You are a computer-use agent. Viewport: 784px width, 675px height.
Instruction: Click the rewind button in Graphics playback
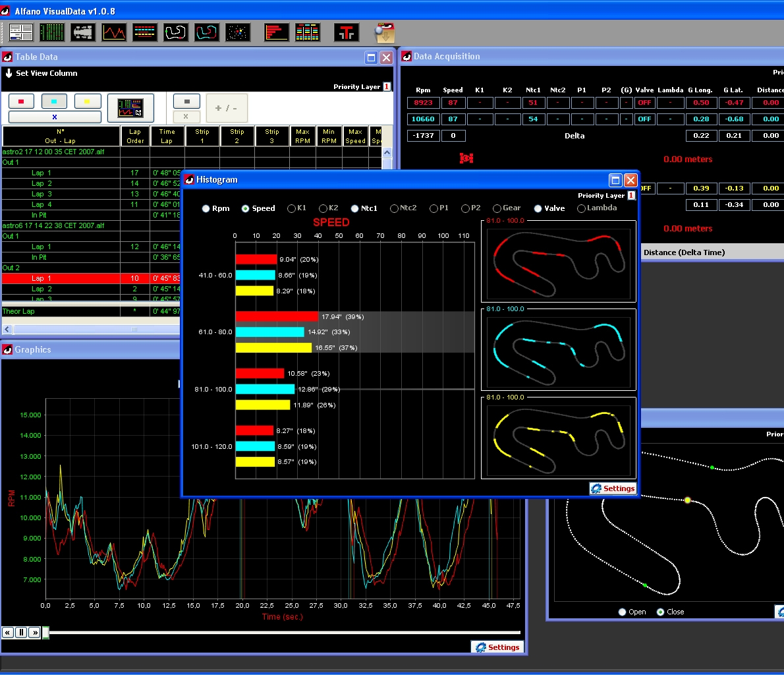tap(7, 632)
